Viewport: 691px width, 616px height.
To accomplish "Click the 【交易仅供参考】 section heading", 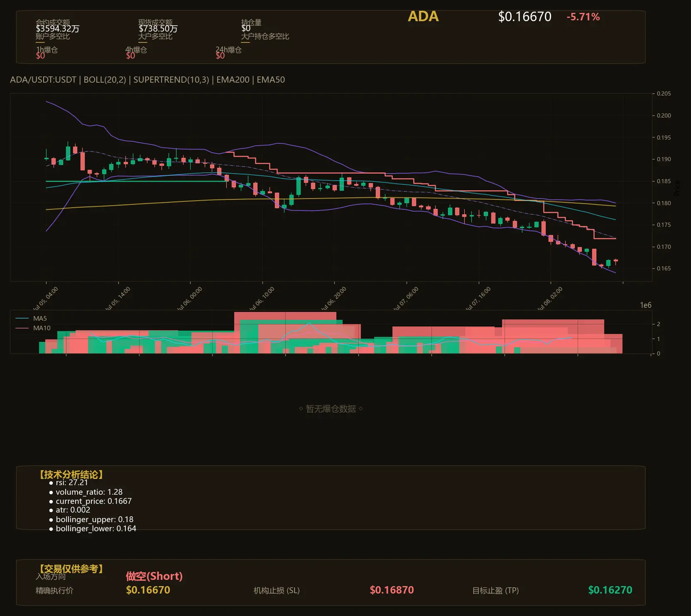I will 71,569.
